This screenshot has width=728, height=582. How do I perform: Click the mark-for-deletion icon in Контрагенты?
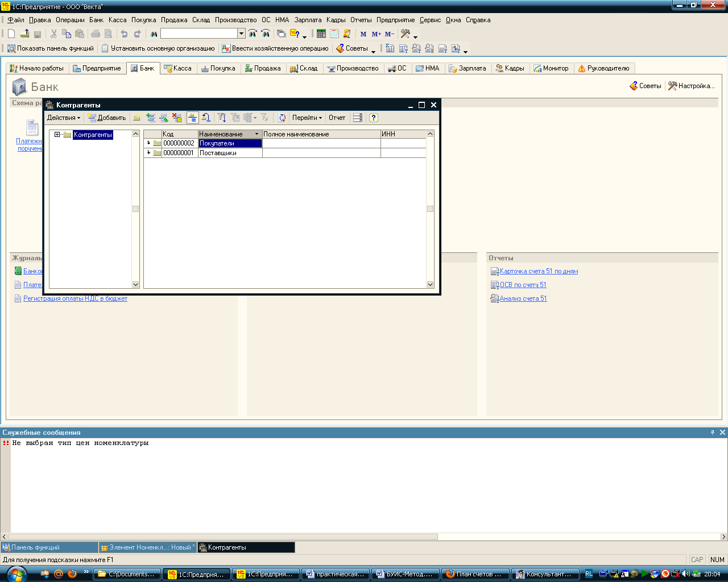[x=177, y=118]
